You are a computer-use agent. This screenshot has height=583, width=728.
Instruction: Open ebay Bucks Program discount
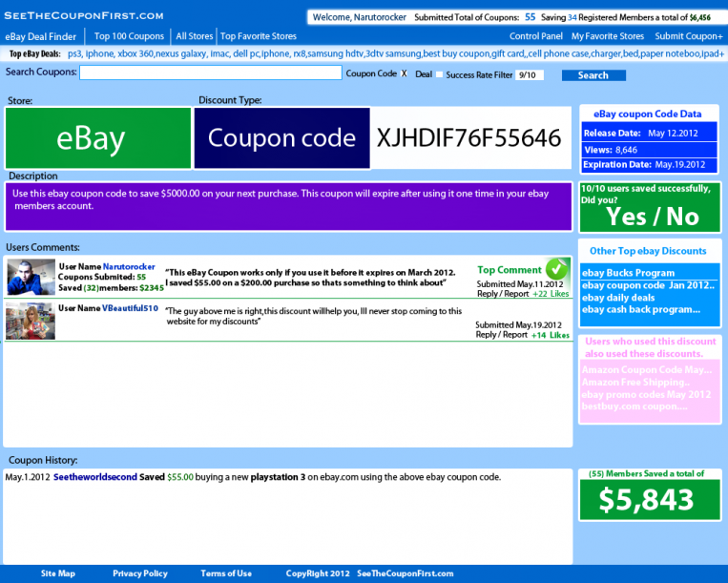pyautogui.click(x=628, y=273)
